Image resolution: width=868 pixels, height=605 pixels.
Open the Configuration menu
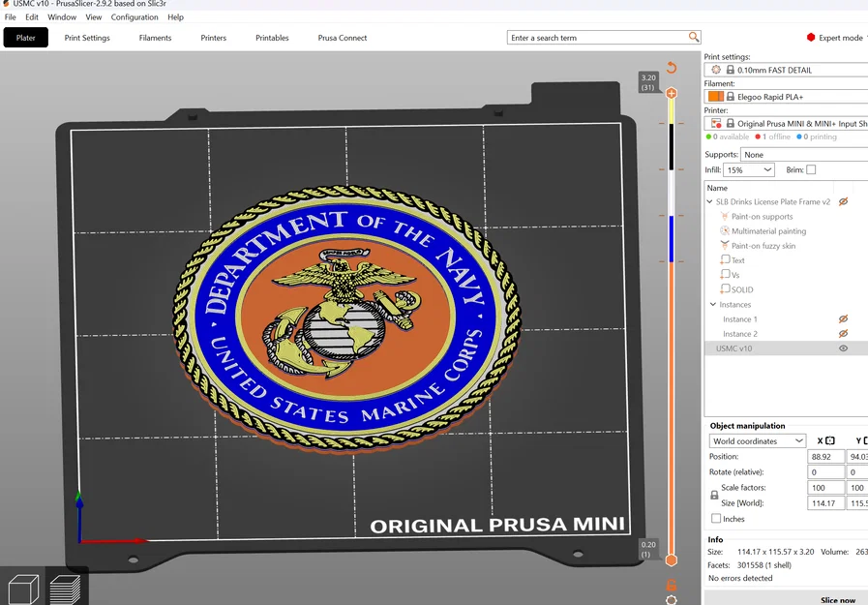[135, 17]
